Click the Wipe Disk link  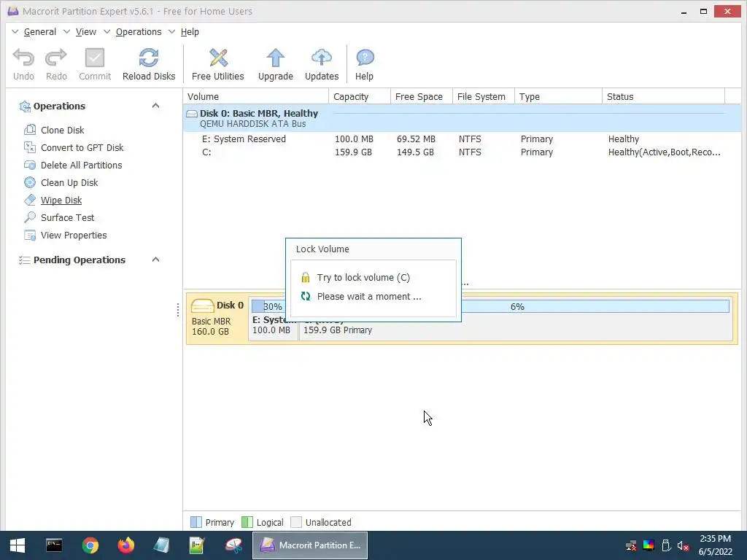(x=61, y=201)
